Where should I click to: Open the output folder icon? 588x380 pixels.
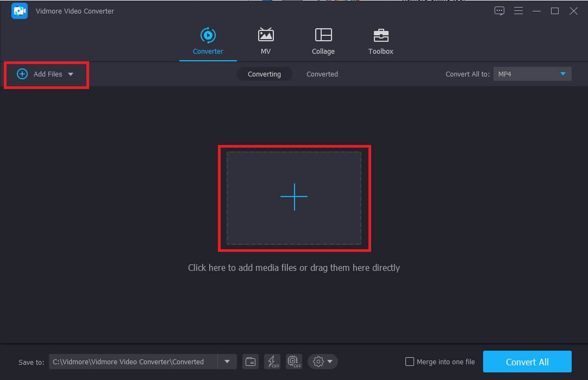[x=250, y=362]
